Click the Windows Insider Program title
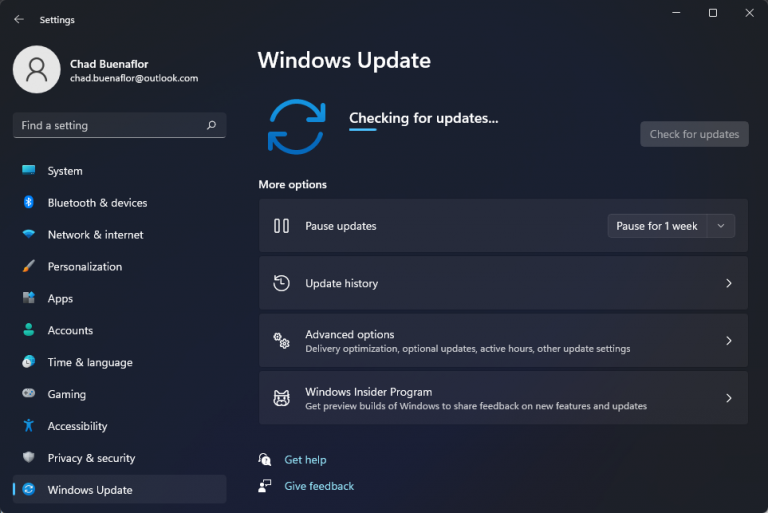Screen dimensions: 768x513 pyautogui.click(x=368, y=391)
